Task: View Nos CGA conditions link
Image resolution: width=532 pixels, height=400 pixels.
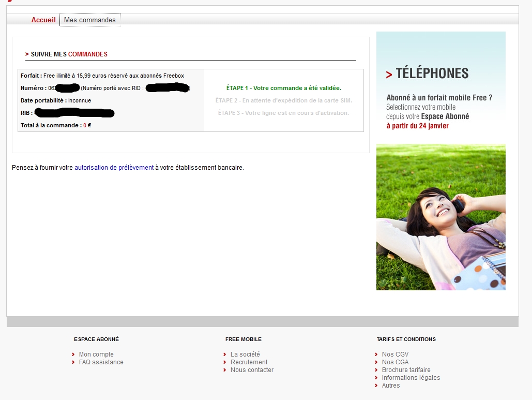Action: [396, 362]
